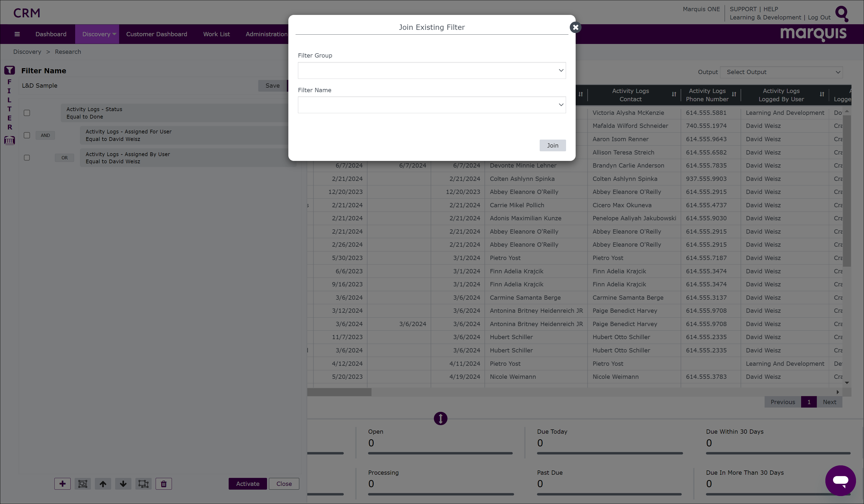Click the delete filter trash icon
The width and height of the screenshot is (864, 504).
pos(164,484)
